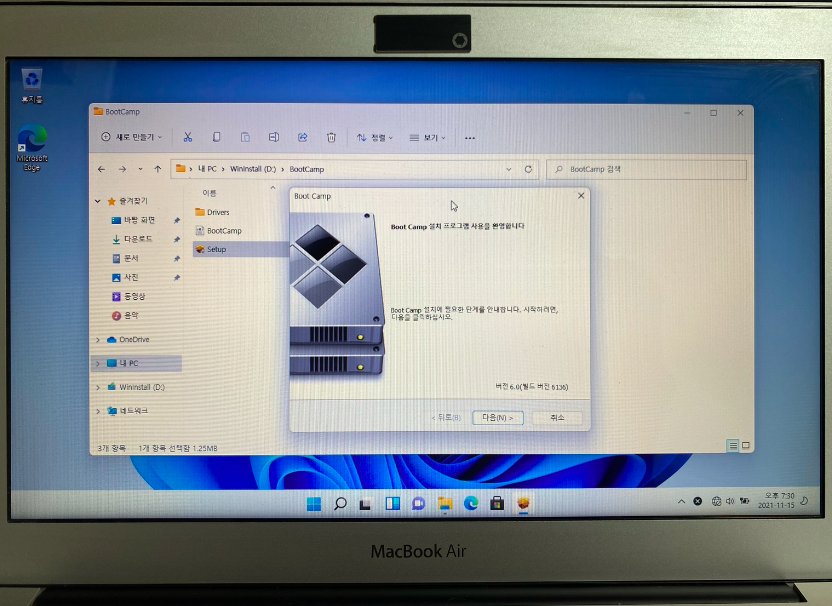Switch to large icons view in status bar
This screenshot has width=832, height=606.
point(746,446)
